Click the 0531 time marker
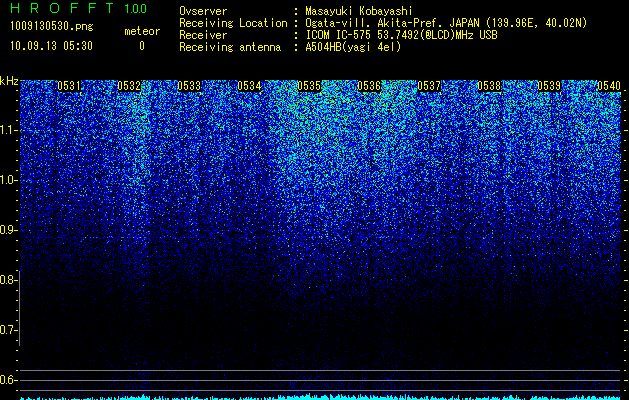The width and height of the screenshot is (629, 400). click(69, 86)
